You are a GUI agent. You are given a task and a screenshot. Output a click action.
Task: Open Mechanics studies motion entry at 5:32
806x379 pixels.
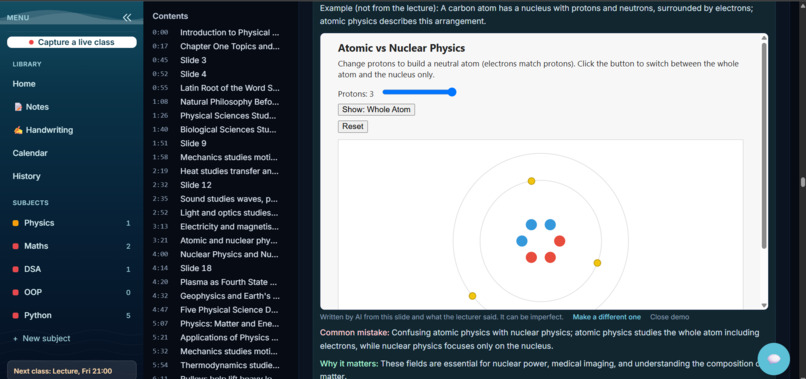pos(216,352)
